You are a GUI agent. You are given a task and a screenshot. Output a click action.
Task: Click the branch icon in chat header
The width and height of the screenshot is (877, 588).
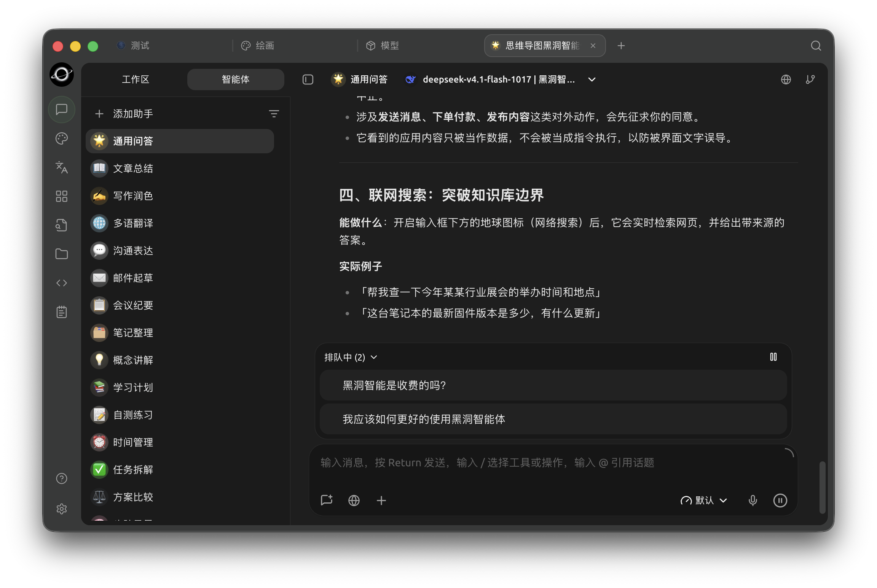pos(810,79)
